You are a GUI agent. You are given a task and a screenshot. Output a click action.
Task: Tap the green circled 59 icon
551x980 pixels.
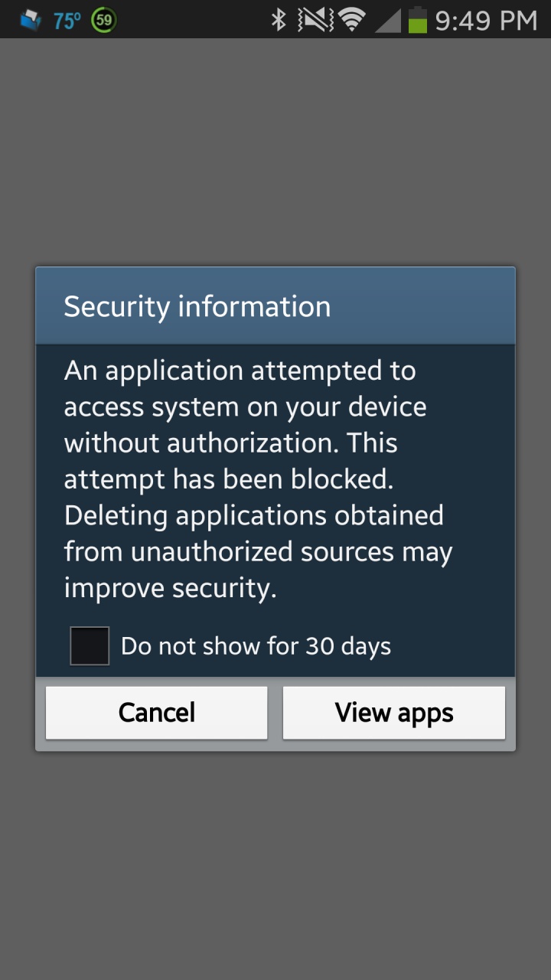[x=103, y=20]
